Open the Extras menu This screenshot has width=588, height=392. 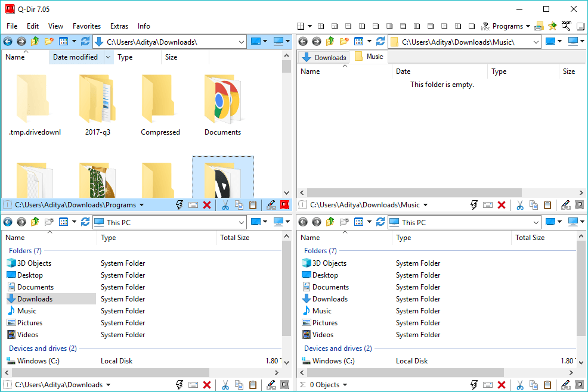(x=119, y=26)
